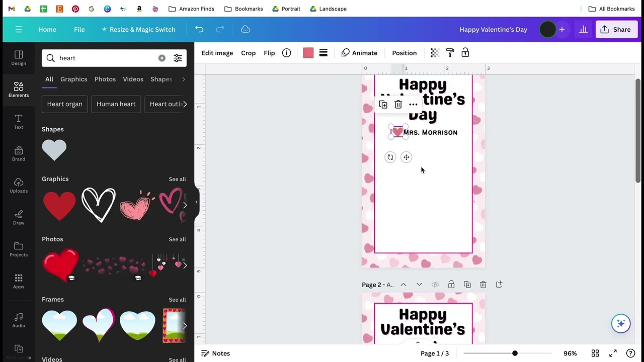The width and height of the screenshot is (644, 362).
Task: Undo the last action
Action: 199,29
